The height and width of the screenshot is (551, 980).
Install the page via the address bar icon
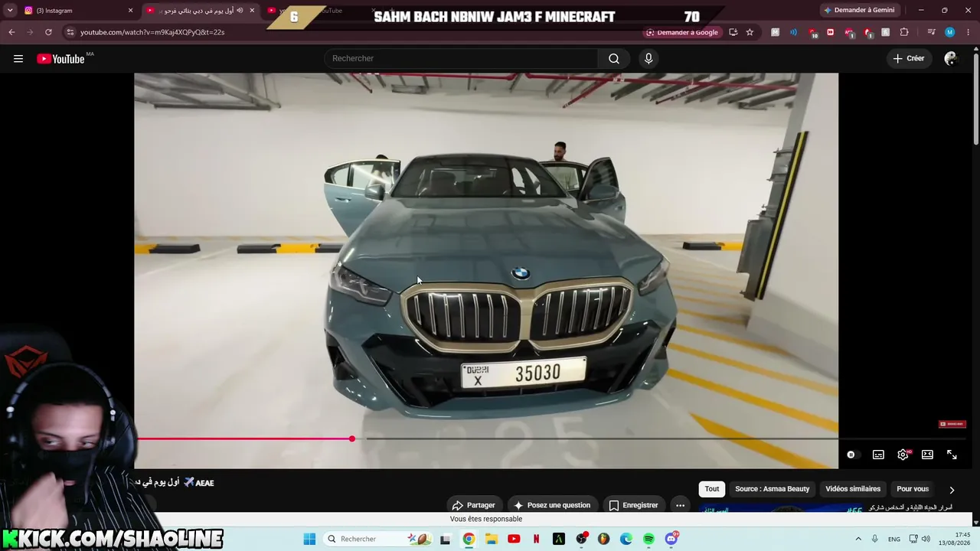(733, 32)
